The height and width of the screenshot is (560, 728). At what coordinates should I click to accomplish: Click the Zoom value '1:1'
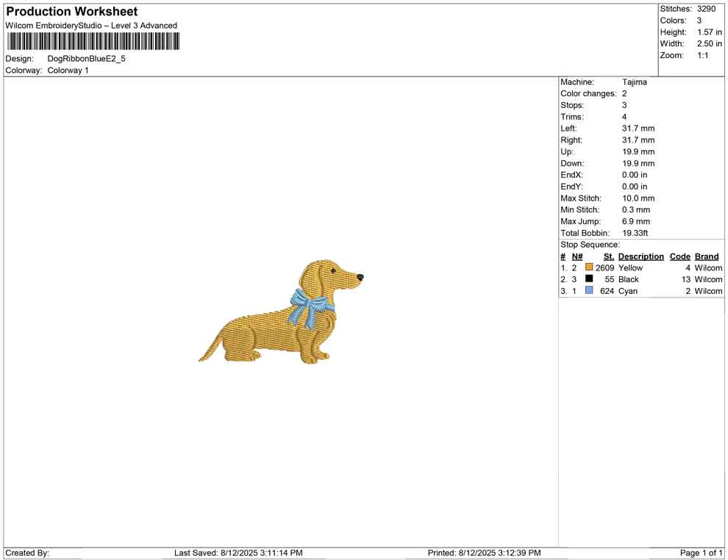(703, 55)
